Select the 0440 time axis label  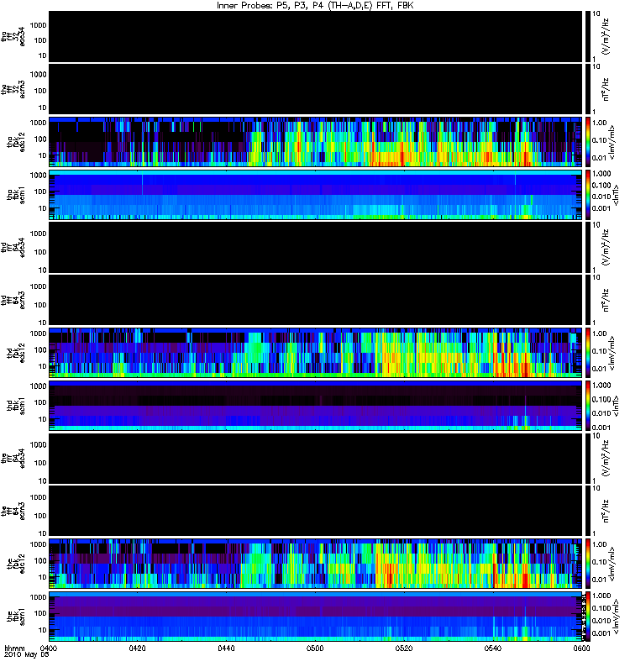[x=226, y=648]
